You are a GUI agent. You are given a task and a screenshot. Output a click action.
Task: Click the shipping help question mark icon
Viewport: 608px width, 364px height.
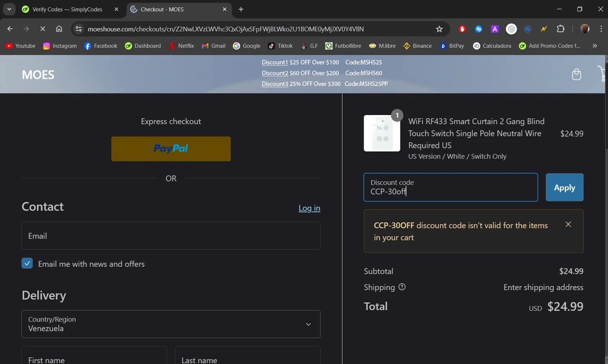402,287
